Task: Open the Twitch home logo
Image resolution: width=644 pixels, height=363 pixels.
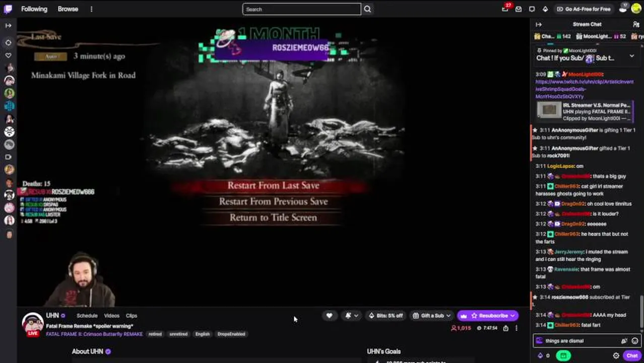Action: tap(9, 9)
